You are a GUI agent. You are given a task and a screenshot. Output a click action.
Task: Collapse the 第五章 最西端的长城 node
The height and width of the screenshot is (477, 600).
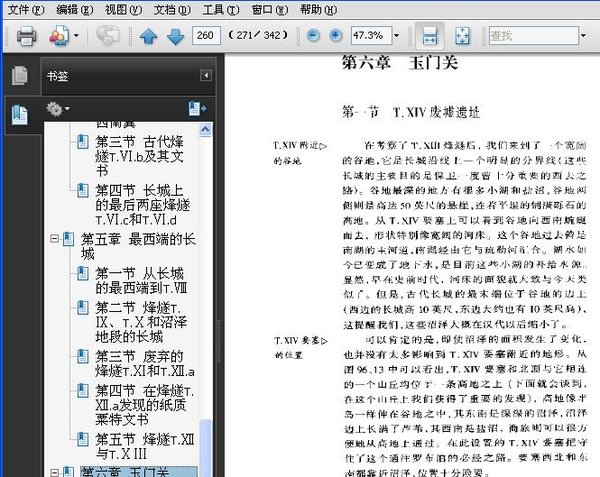click(x=55, y=239)
